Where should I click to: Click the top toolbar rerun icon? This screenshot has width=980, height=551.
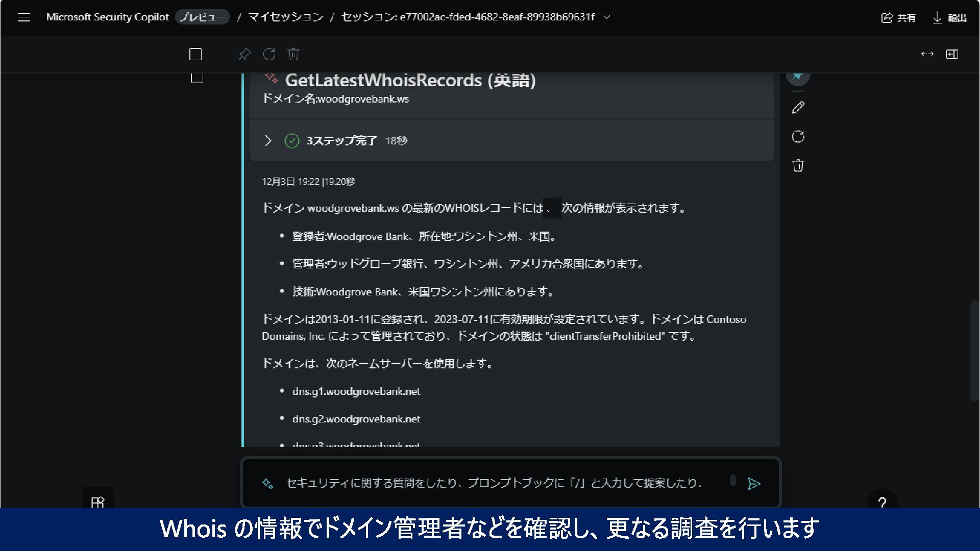click(x=269, y=54)
